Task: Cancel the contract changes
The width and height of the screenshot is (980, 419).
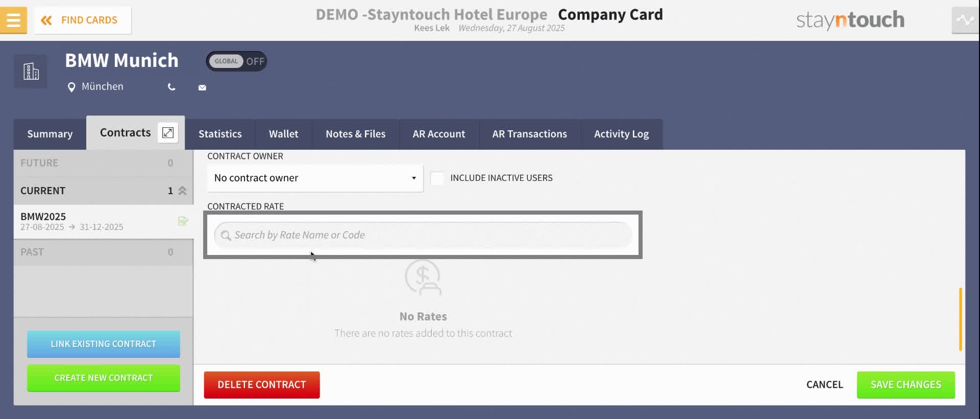Action: coord(824,385)
